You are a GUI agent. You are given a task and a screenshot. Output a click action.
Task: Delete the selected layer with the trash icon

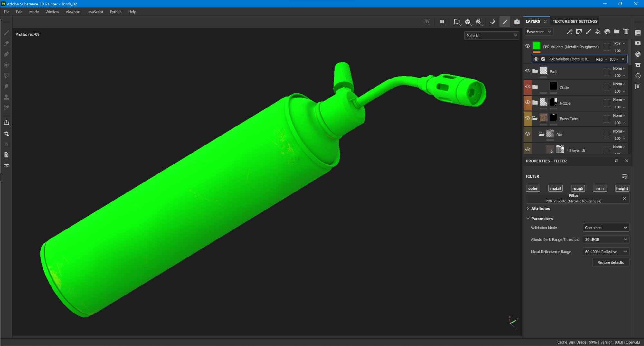[626, 32]
